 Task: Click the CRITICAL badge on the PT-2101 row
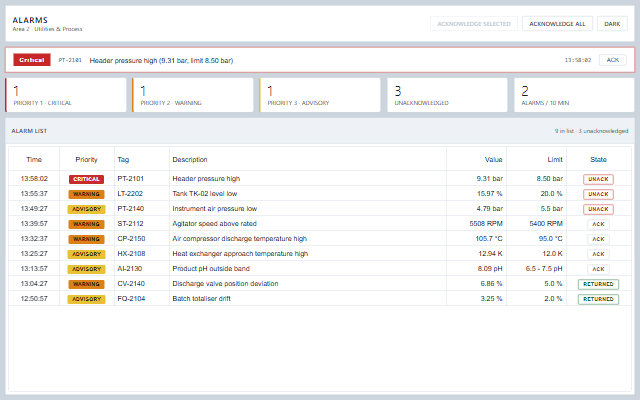(x=87, y=179)
